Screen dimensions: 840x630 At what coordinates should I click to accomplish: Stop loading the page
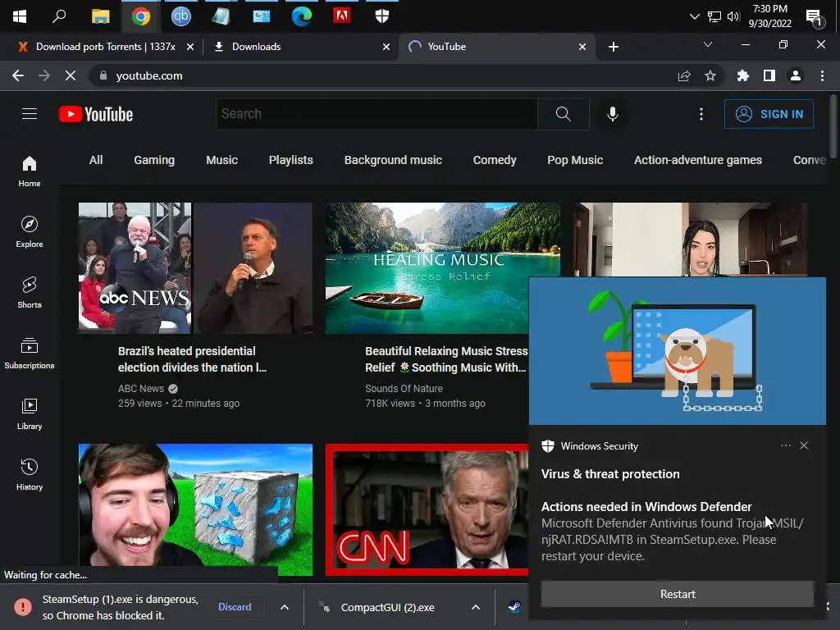[x=71, y=75]
